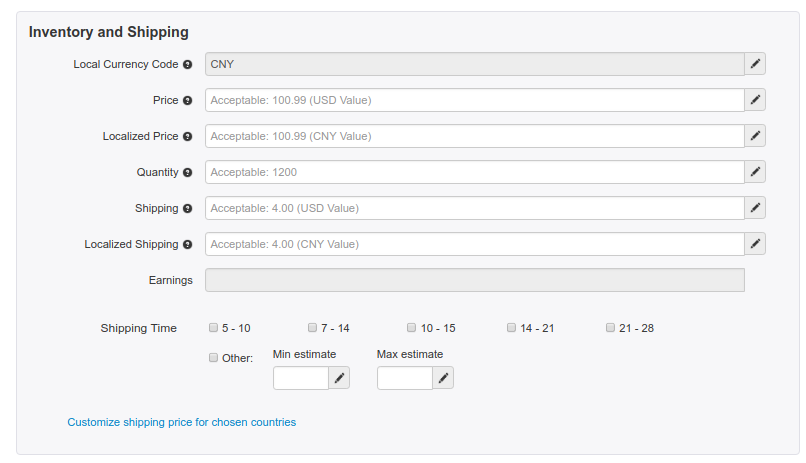
Task: Click the pencil icon for Localized Price
Action: [x=756, y=136]
